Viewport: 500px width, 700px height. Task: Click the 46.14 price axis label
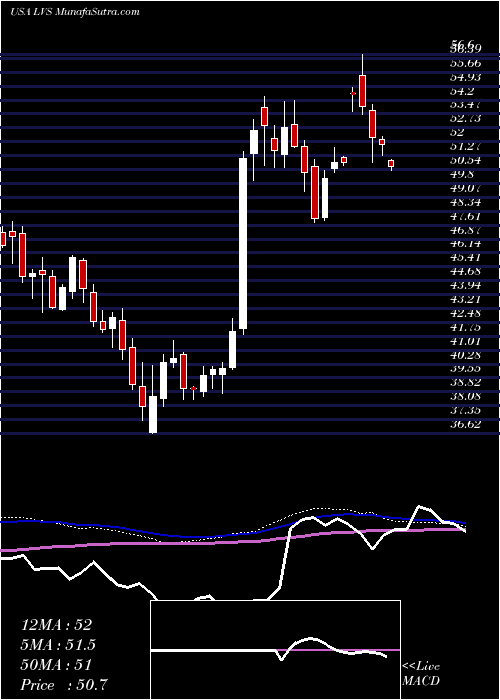pyautogui.click(x=466, y=244)
